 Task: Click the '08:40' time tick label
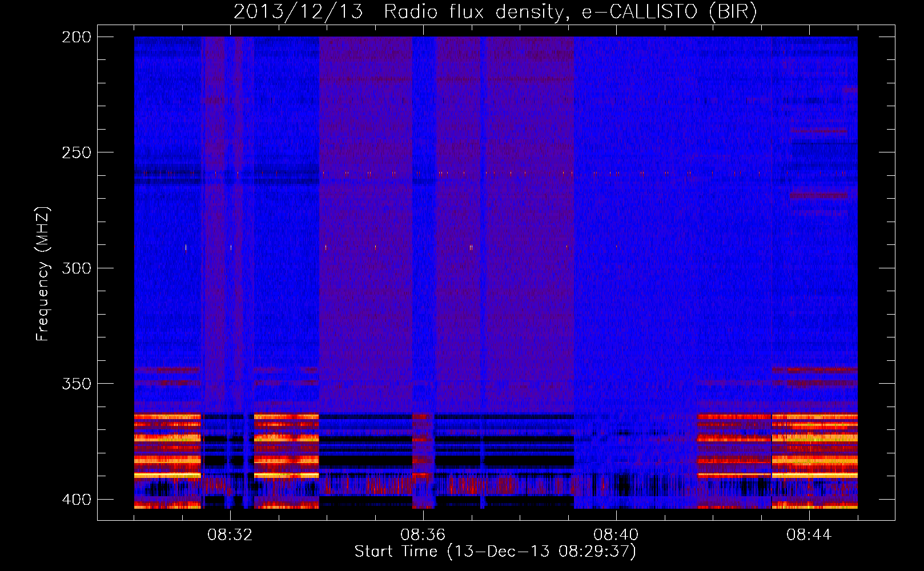click(x=616, y=535)
